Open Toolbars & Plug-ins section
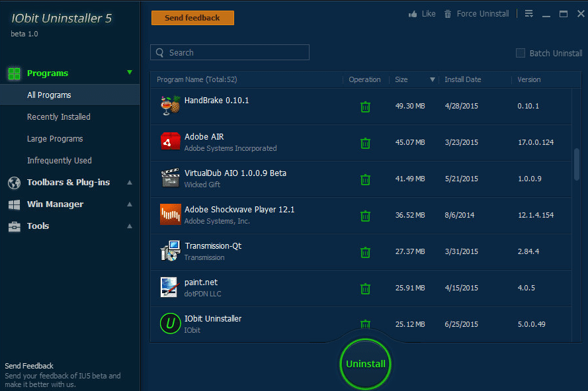Viewport: 588px width, 391px height. tap(68, 183)
